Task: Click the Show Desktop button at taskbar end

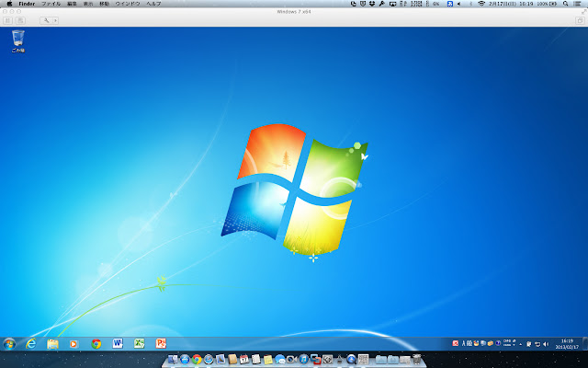Action: click(x=585, y=343)
